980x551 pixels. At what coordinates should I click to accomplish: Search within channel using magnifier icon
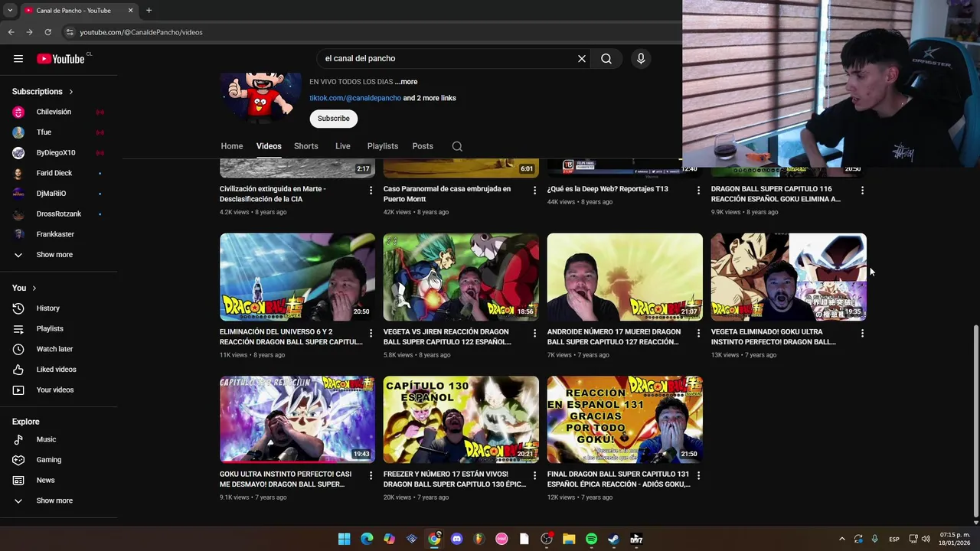point(457,146)
